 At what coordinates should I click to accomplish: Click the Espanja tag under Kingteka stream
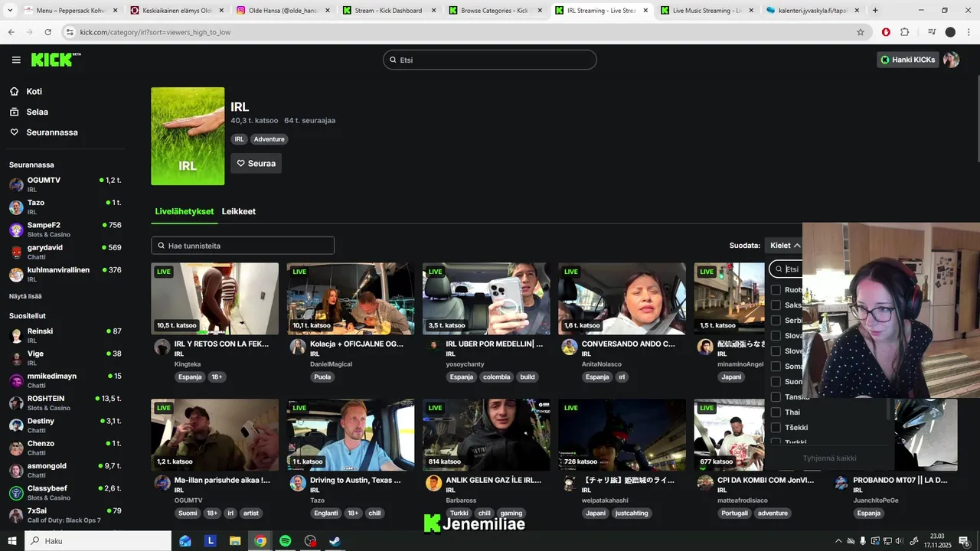[189, 377]
